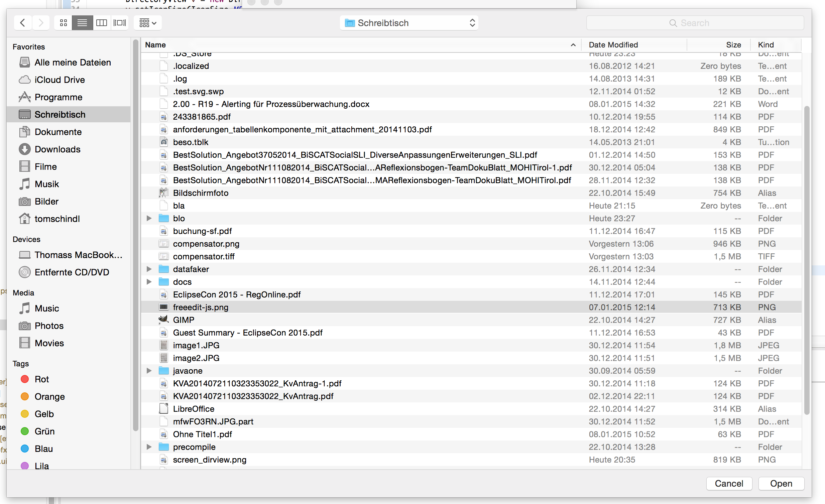Click the Open button
The width and height of the screenshot is (825, 504).
(781, 484)
